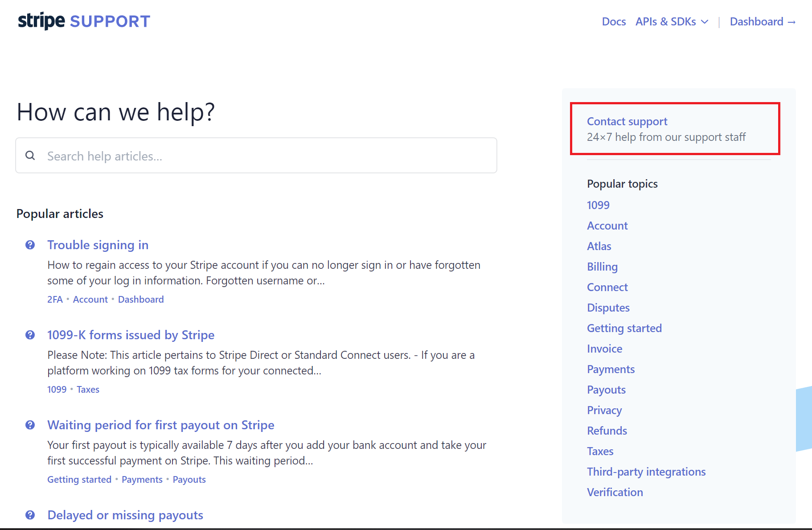Select Payouts tag under Waiting period article
The image size is (812, 530).
[x=189, y=480]
